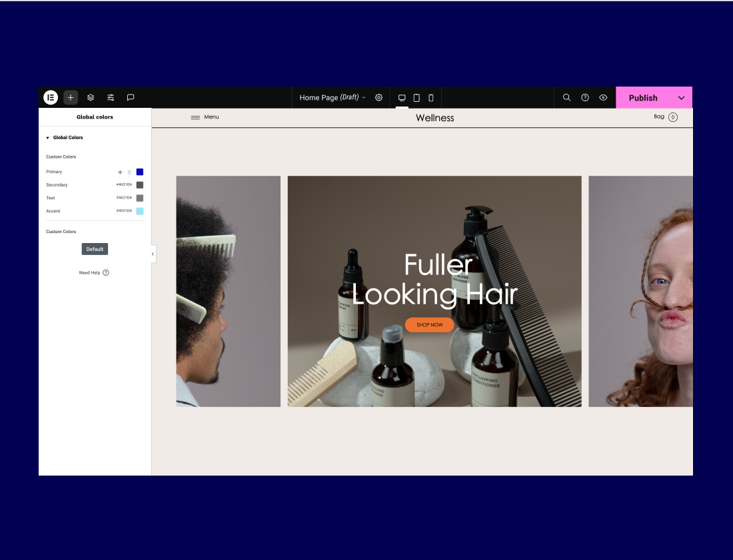This screenshot has height=560, width=733.
Task: Toggle preview with the eye icon
Action: pos(603,97)
